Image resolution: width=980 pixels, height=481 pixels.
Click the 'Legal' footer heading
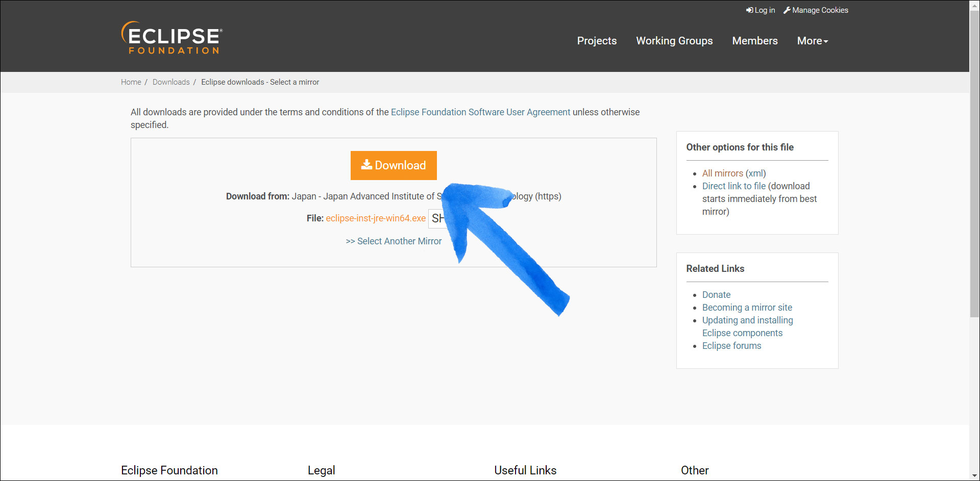[x=322, y=470]
